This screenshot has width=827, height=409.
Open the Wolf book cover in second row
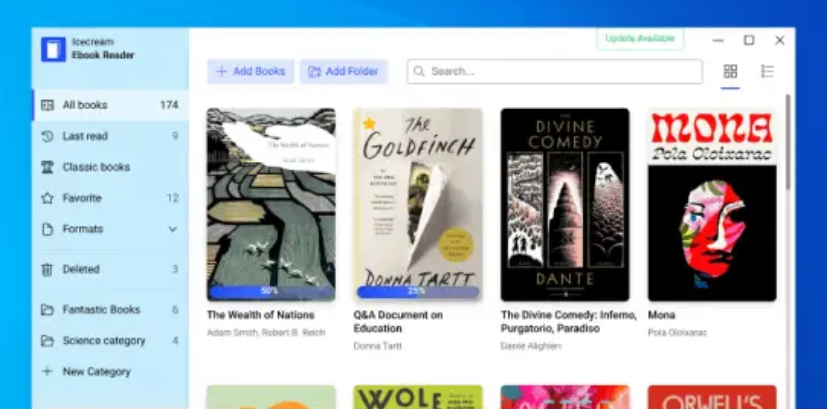(x=418, y=397)
